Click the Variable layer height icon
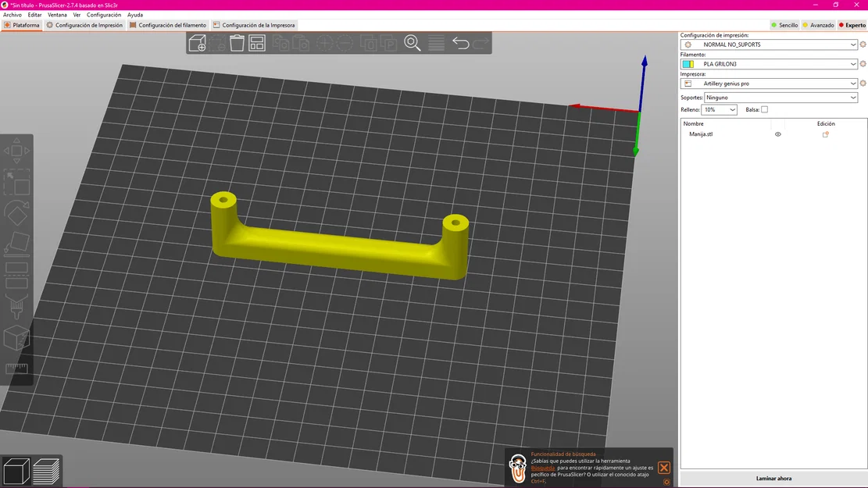The image size is (868, 488). pyautogui.click(x=436, y=43)
